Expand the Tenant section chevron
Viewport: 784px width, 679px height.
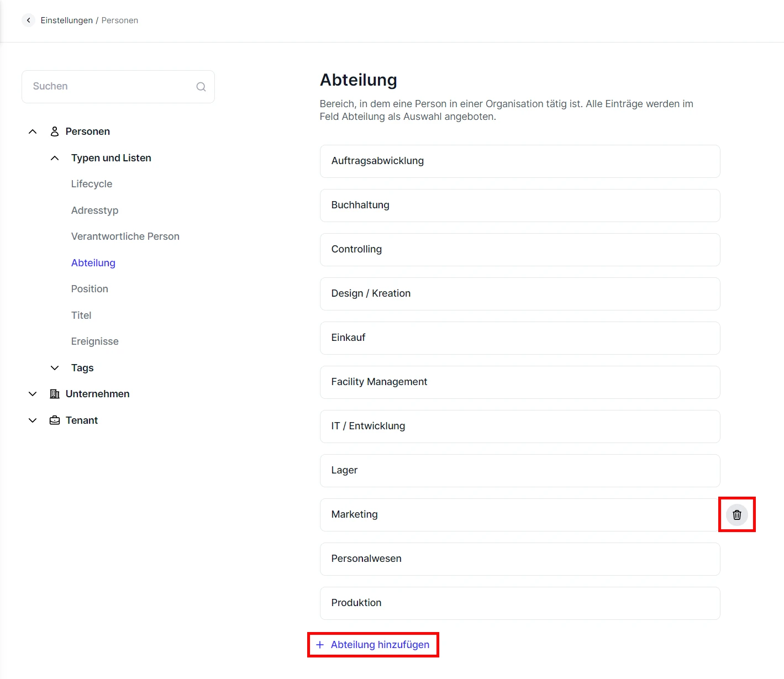click(x=33, y=420)
